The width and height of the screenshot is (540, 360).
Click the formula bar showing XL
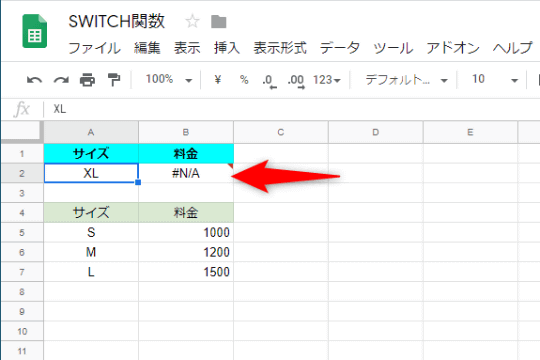293,109
